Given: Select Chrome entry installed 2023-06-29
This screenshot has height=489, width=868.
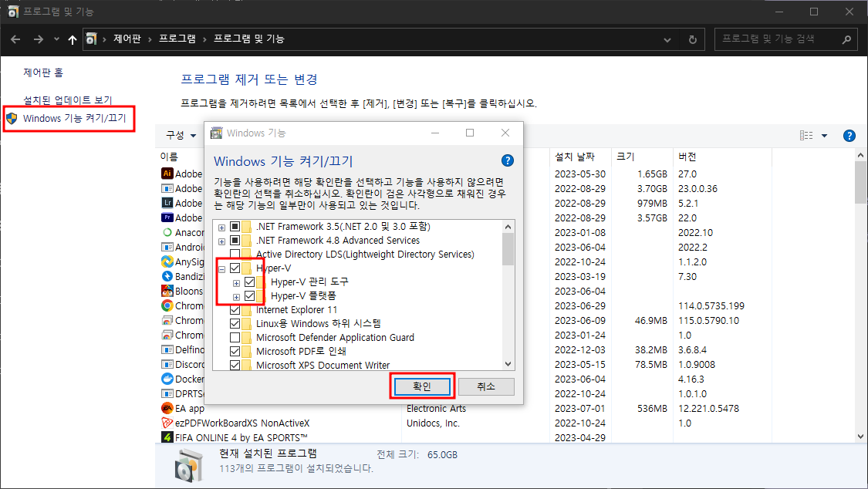Looking at the screenshot, I should point(167,305).
